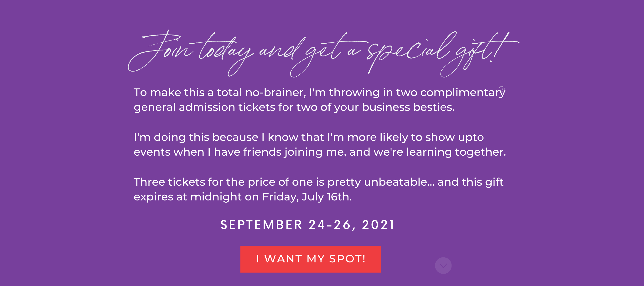Viewport: 644px width, 286px height.
Task: Click the word "unbeatable" in the last paragraph
Action: [399, 182]
